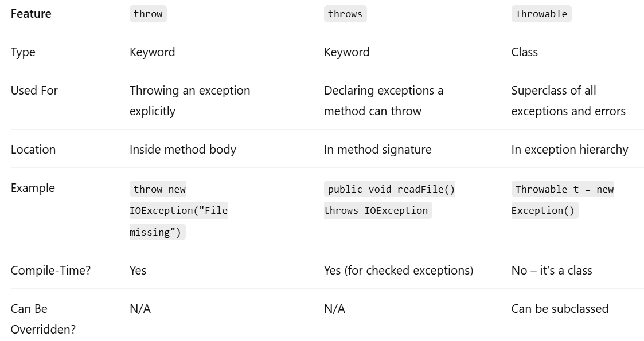
Task: Click the 'Used For' row label
Action: [34, 91]
